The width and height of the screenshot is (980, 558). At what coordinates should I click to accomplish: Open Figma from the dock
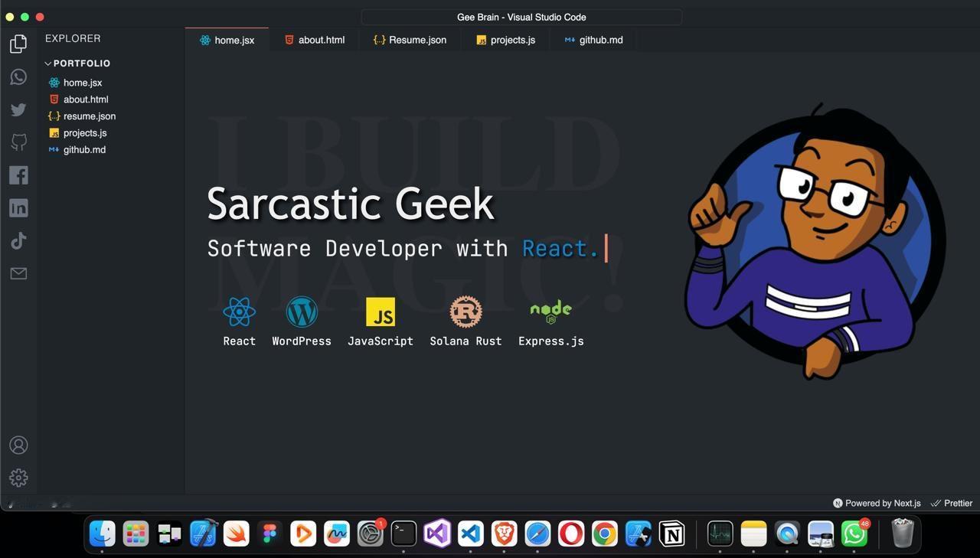click(269, 534)
